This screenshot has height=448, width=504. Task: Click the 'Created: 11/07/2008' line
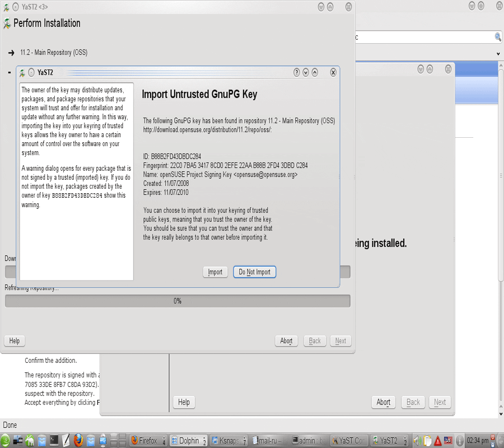coord(166,184)
